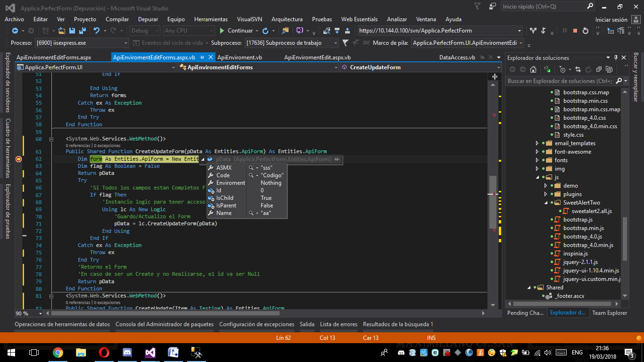This screenshot has width=644, height=362.
Task: Click the Collapse All icon in Solution Explorer
Action: tap(598, 69)
